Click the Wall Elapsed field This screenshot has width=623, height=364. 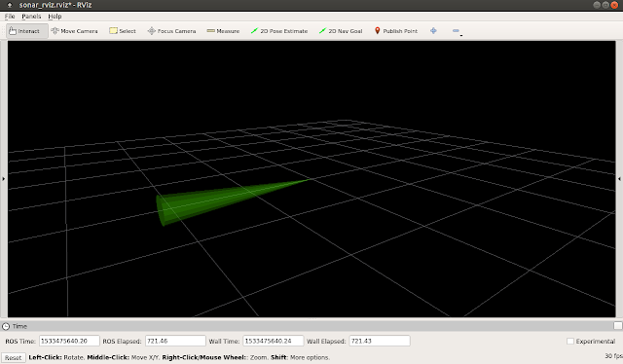[380, 341]
